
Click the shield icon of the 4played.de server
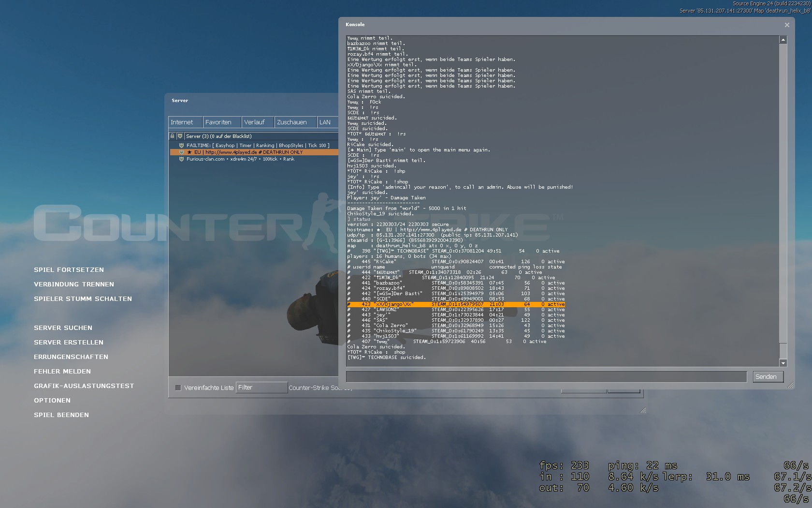(181, 152)
